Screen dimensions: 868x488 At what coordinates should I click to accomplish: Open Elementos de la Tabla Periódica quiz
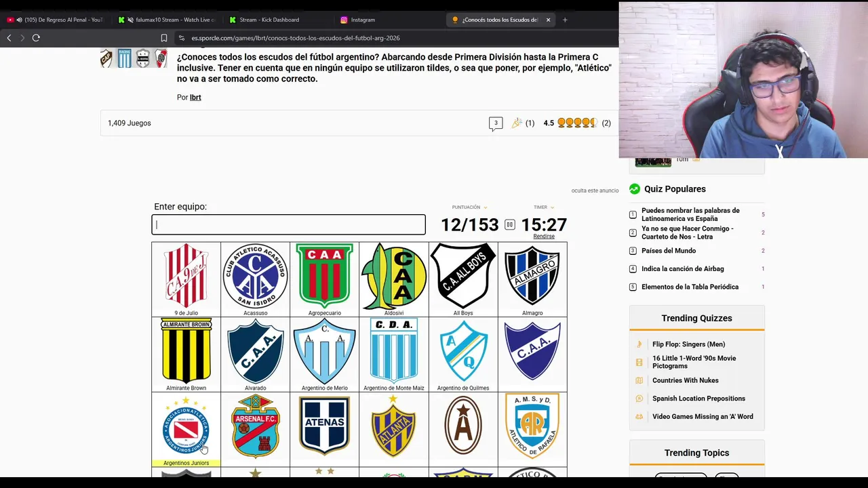[690, 287]
